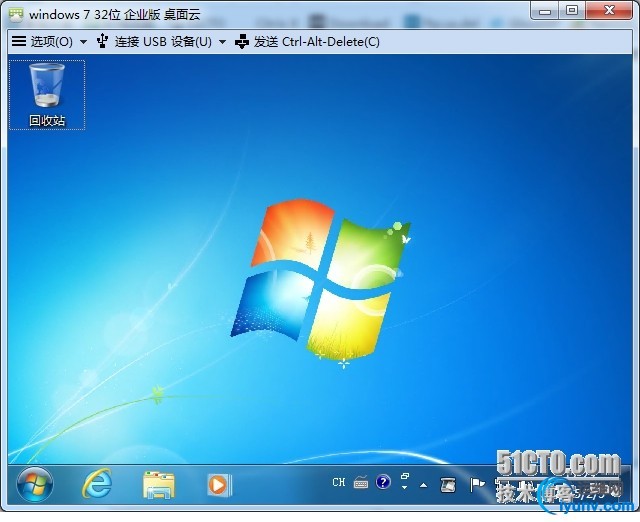Click the window title bar app icon
The width and height of the screenshot is (640, 522).
point(16,15)
